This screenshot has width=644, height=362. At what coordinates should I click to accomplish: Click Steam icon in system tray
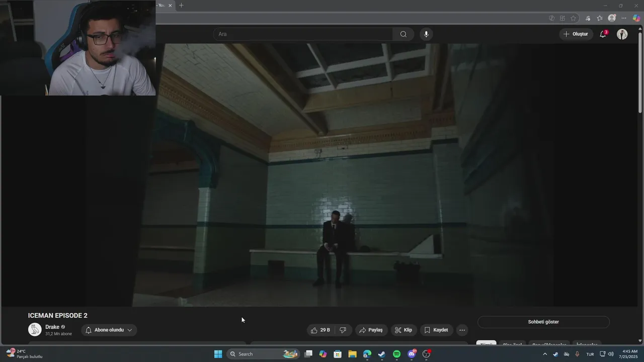(x=555, y=354)
